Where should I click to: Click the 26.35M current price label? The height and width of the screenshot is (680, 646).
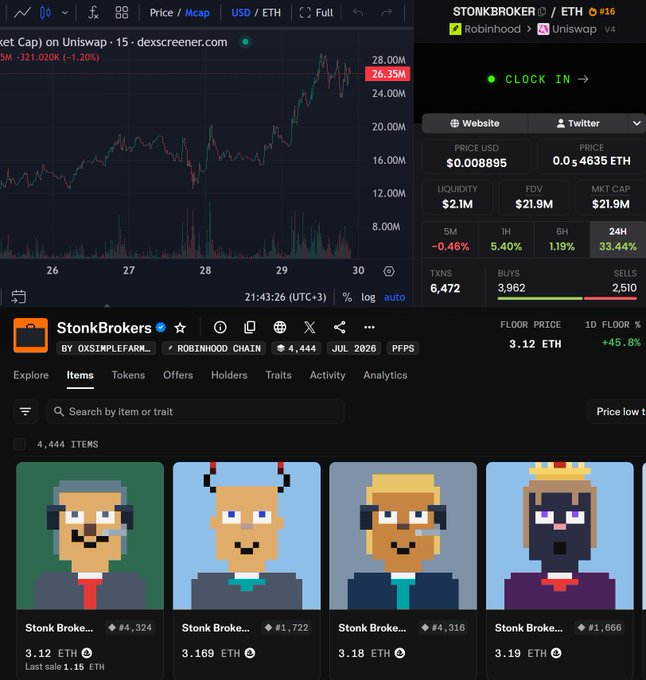tap(388, 74)
